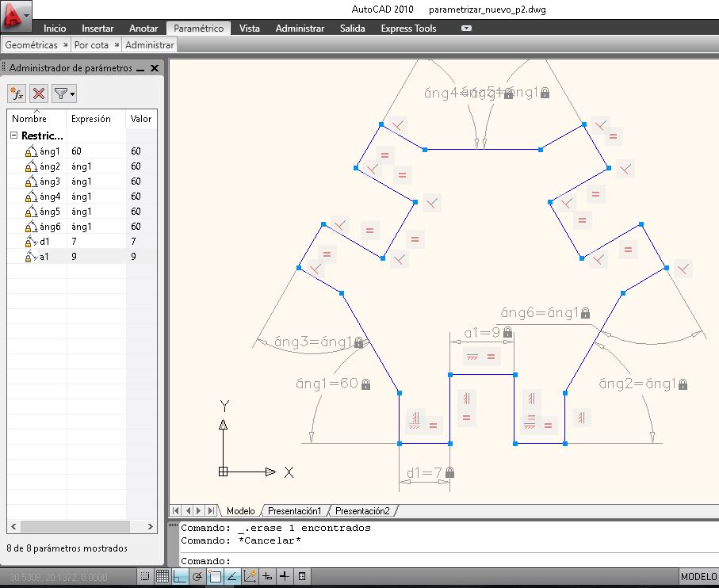Viewport: 719px width, 588px height.
Task: Open the Insertar ribbon tab
Action: coord(98,29)
